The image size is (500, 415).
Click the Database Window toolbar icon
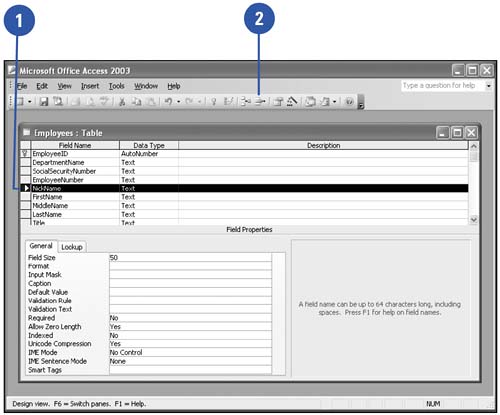(x=310, y=101)
